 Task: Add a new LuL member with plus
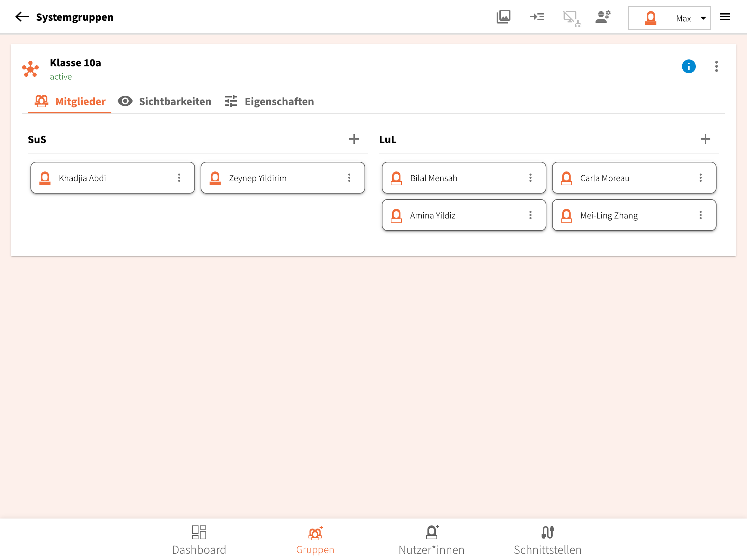[705, 139]
